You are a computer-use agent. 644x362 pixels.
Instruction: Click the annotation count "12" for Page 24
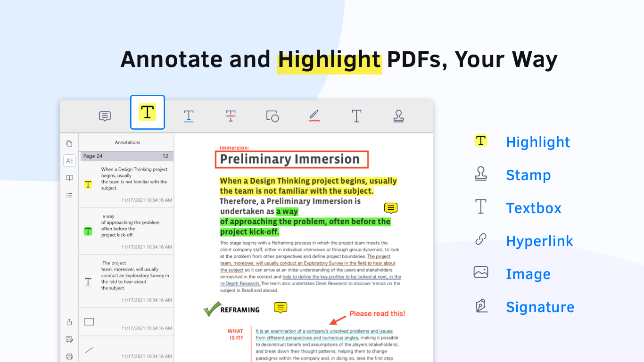[x=165, y=156]
